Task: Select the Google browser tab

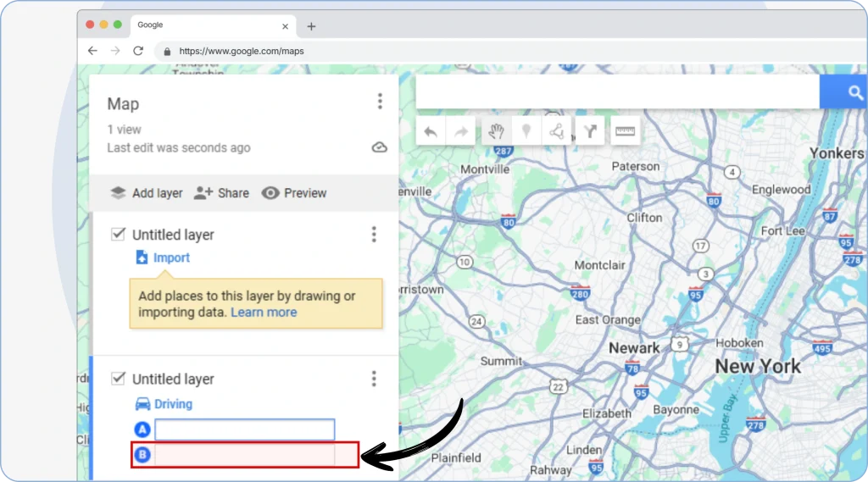Action: coord(213,25)
